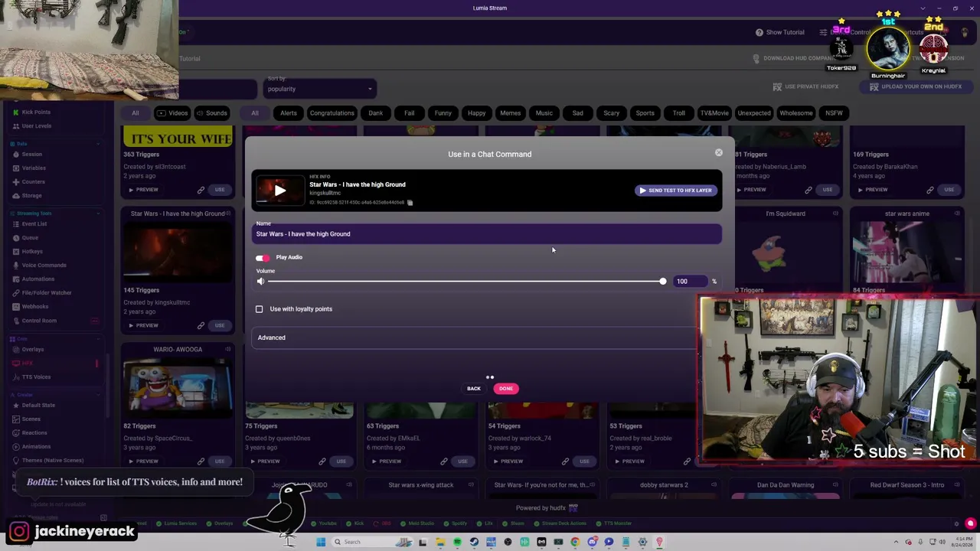
Task: Open Scenes in sidebar
Action: [31, 419]
